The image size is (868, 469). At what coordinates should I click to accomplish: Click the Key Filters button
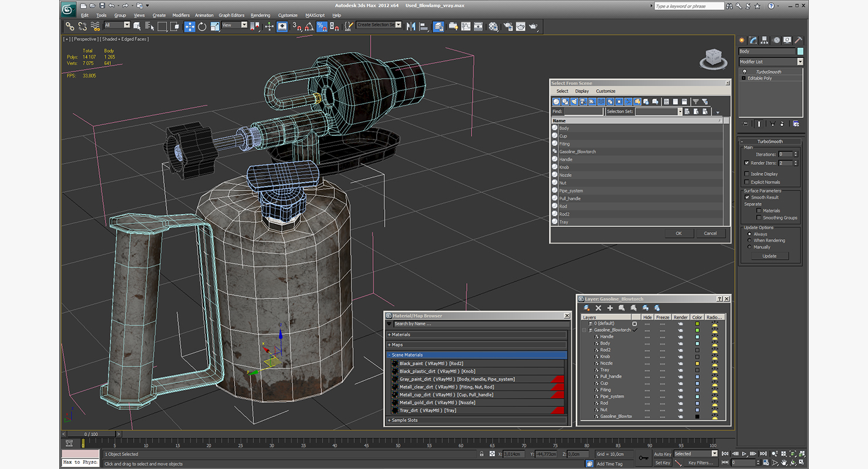point(701,463)
